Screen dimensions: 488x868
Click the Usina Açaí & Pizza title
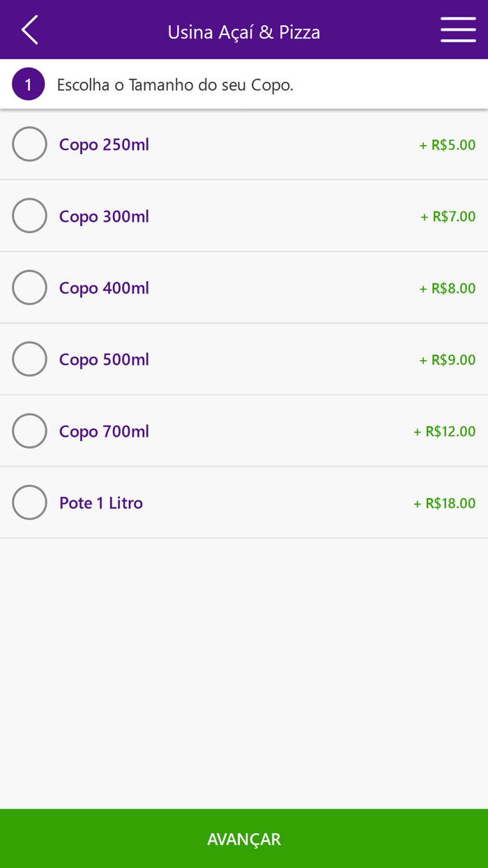(x=244, y=31)
